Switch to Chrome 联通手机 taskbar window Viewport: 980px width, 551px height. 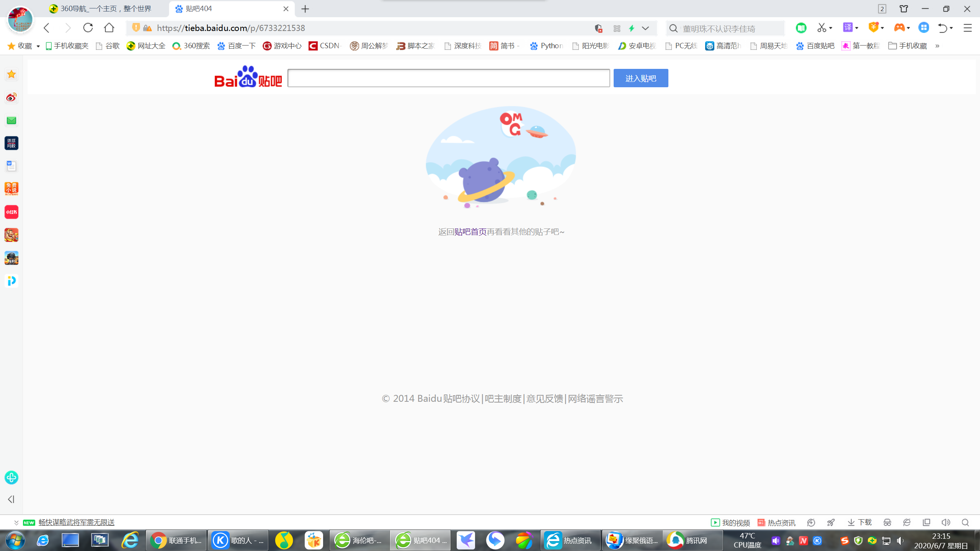tap(176, 540)
